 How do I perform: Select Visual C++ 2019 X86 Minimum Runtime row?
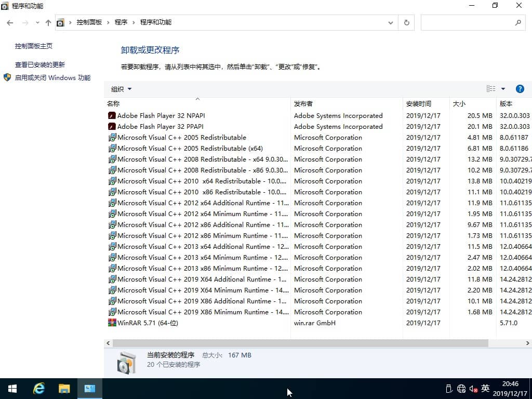click(318, 312)
